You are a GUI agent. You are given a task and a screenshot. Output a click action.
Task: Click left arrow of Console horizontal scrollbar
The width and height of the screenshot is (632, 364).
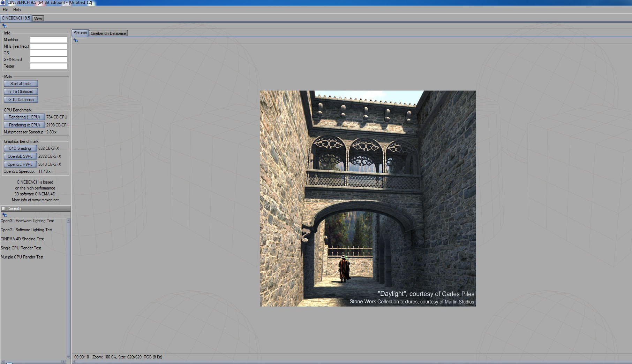click(2, 362)
